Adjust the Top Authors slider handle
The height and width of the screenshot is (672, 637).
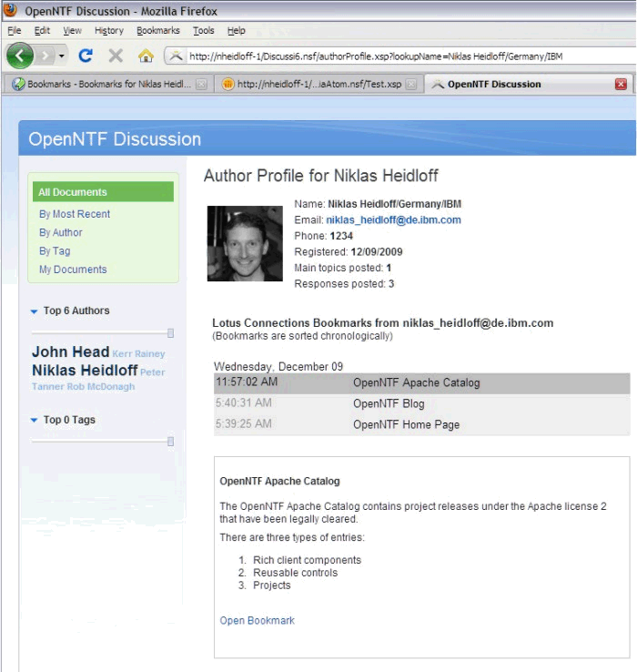click(170, 333)
